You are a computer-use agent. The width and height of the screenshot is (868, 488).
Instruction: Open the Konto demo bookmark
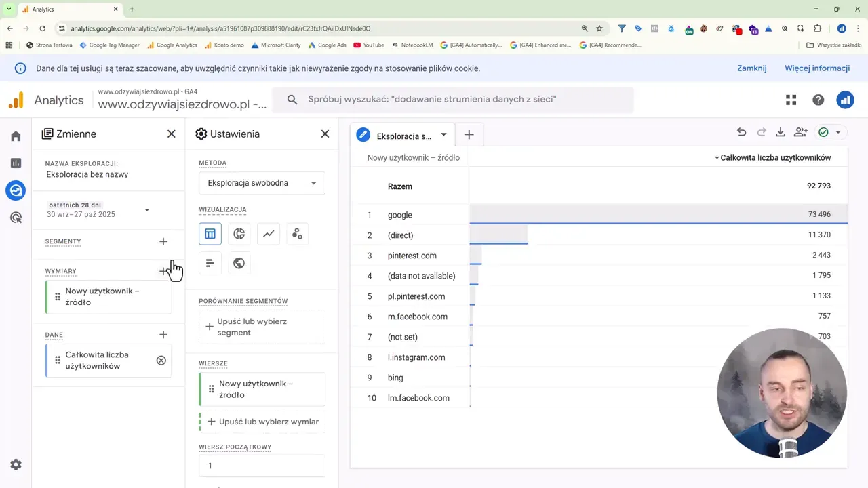pos(224,45)
